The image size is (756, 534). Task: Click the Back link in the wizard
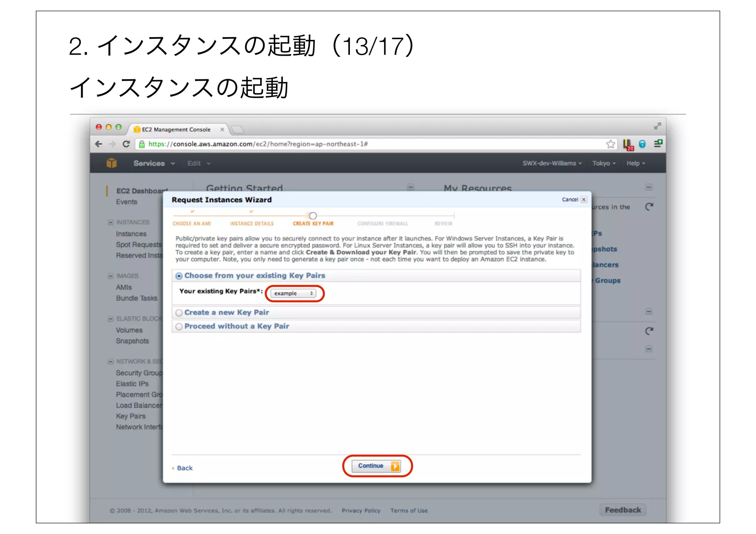(184, 468)
